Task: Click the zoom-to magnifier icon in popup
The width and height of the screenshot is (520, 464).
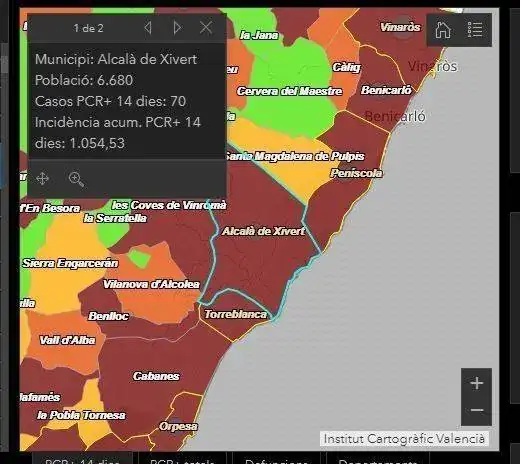Action: pos(76,179)
